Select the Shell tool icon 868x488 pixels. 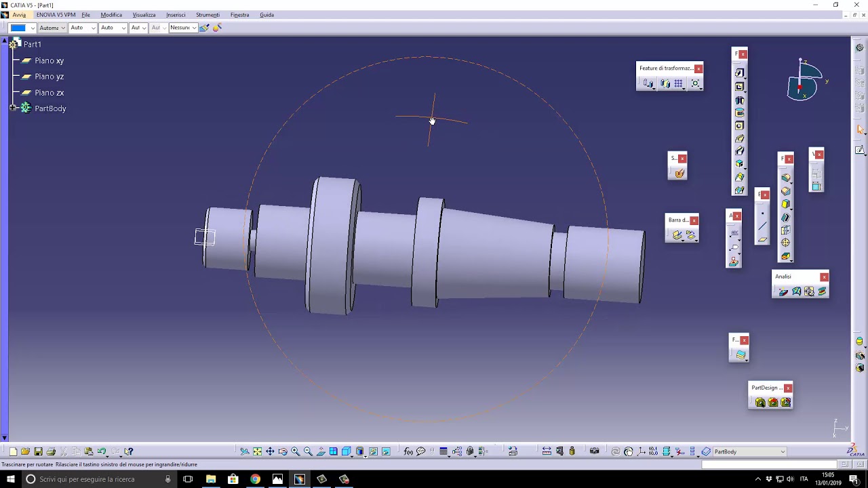[x=786, y=217]
